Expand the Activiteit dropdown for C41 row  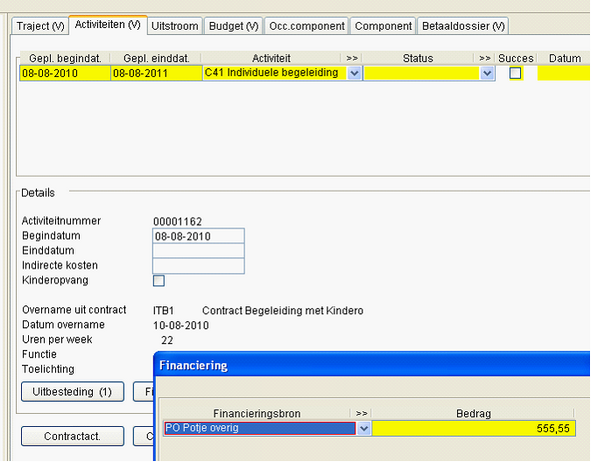point(354,73)
